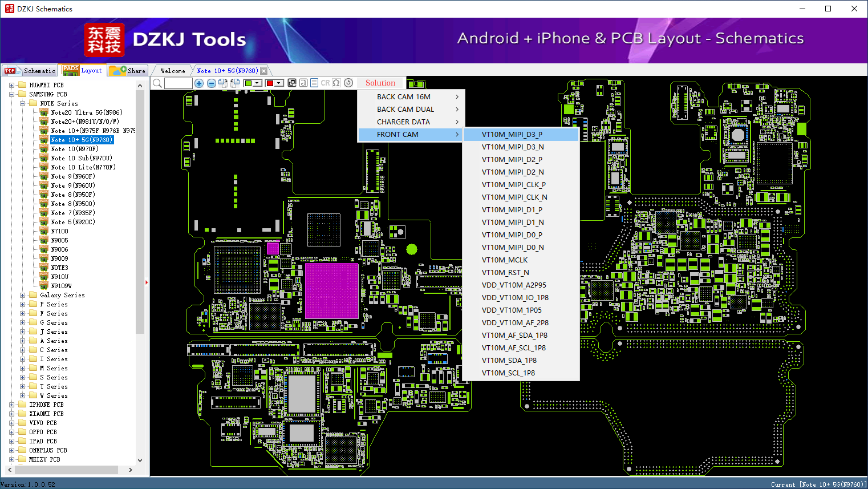Expand the A Series tree node
This screenshot has height=489, width=868.
click(23, 341)
